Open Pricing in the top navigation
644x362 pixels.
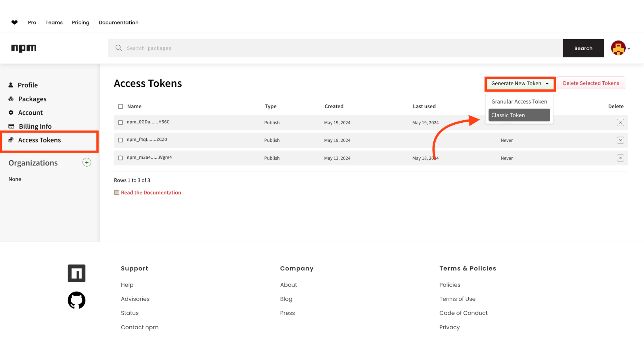click(80, 22)
